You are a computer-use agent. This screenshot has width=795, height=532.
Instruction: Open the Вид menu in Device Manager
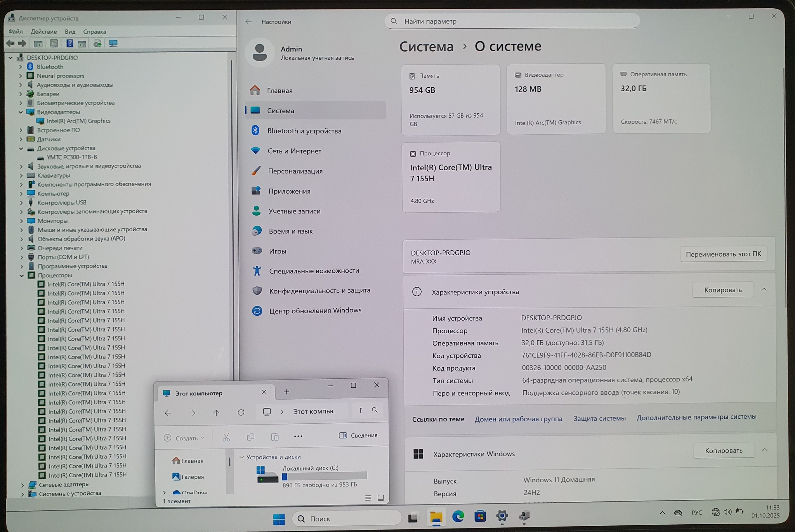[70, 31]
